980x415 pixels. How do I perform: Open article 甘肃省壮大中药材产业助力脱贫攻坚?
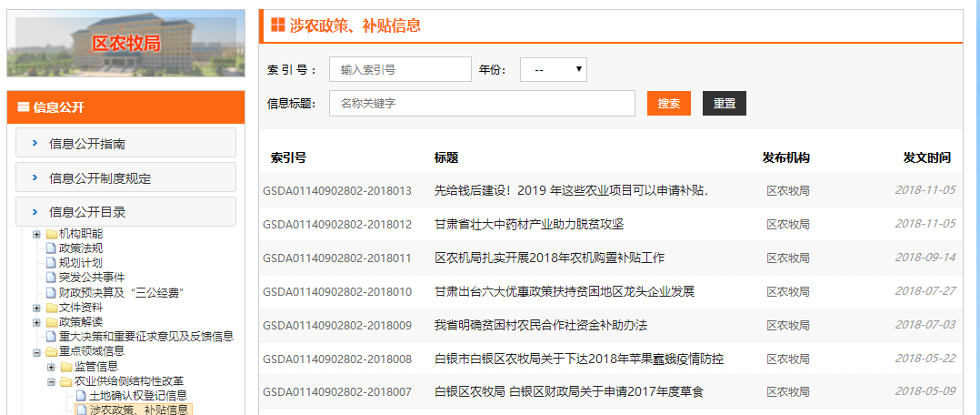tap(529, 224)
